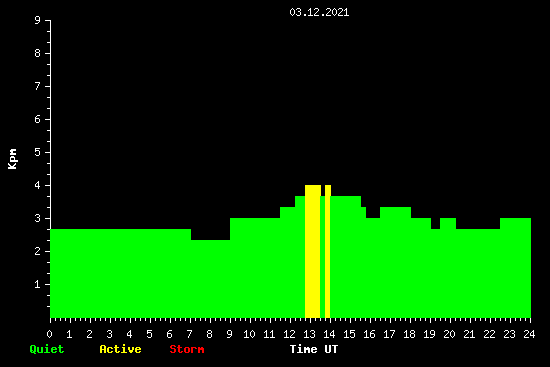This screenshot has height=367, width=550.
Task: Click y-axis value 6
Action: (38, 119)
